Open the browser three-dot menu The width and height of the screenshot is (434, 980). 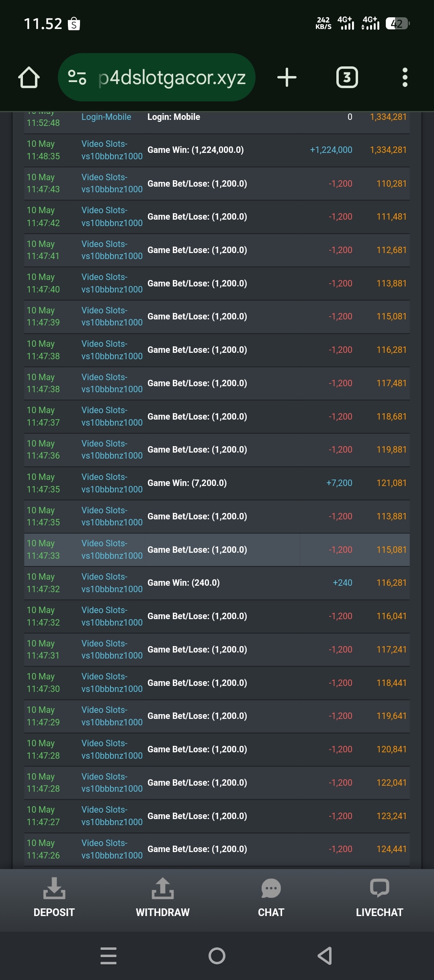pos(405,77)
